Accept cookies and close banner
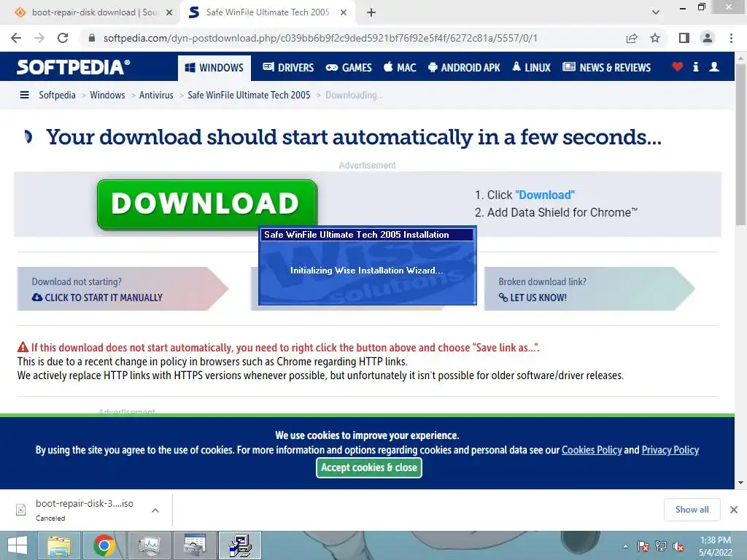 point(369,467)
